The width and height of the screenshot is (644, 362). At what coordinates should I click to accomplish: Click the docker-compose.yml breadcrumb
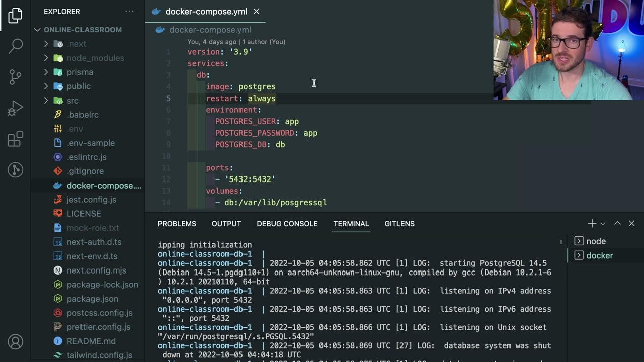(210, 30)
